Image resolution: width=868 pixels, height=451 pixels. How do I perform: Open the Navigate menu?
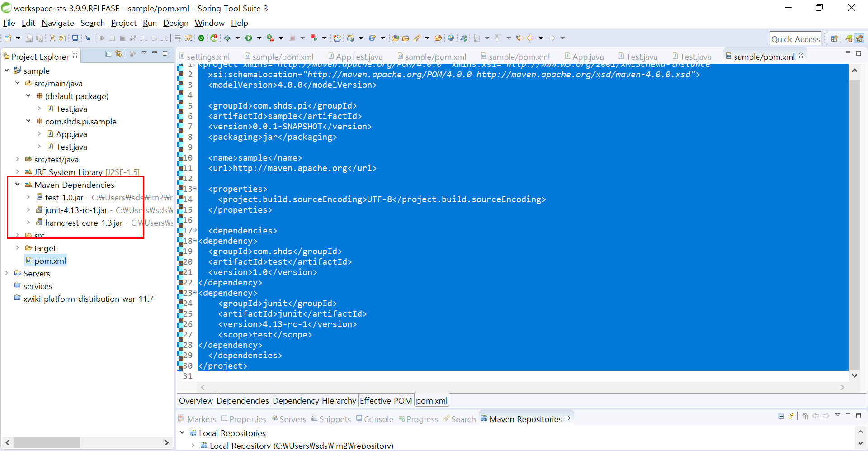pos(57,23)
